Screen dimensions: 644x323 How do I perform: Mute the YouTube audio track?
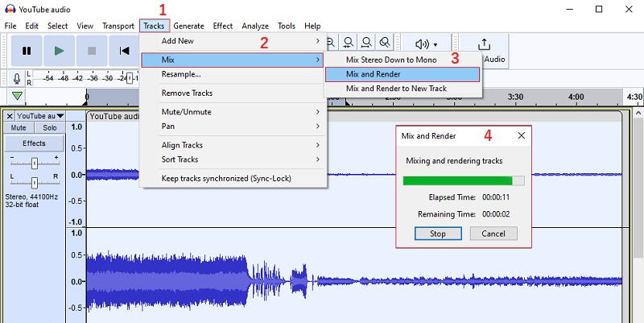[x=19, y=128]
